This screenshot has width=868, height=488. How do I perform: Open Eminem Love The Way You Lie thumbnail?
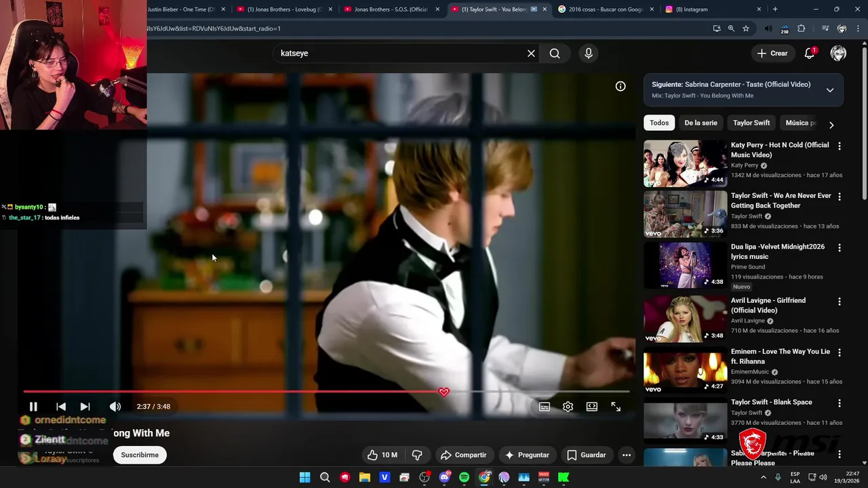(x=685, y=370)
